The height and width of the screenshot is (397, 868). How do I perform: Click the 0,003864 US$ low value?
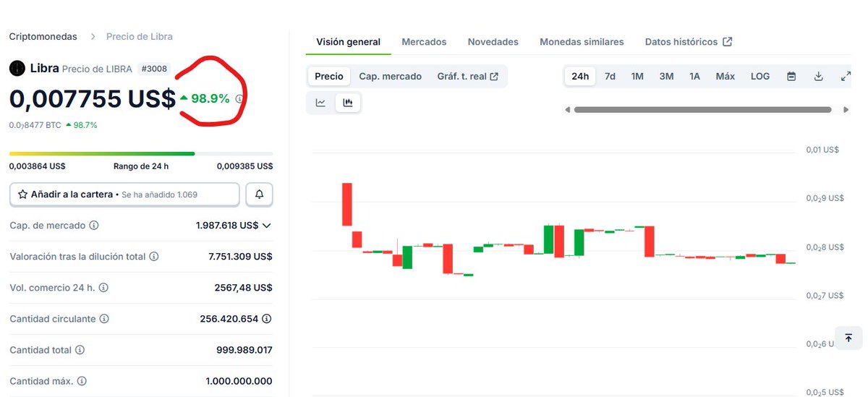coord(38,166)
